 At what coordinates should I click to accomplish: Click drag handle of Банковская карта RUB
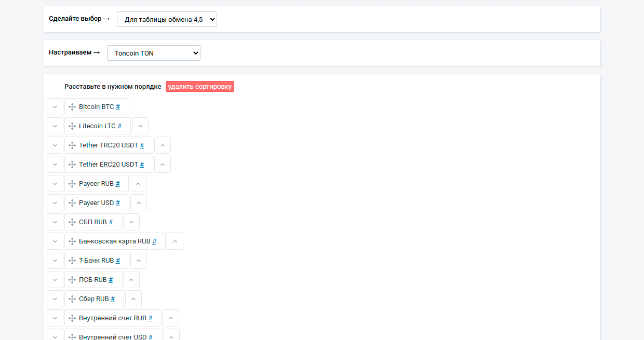pos(72,241)
